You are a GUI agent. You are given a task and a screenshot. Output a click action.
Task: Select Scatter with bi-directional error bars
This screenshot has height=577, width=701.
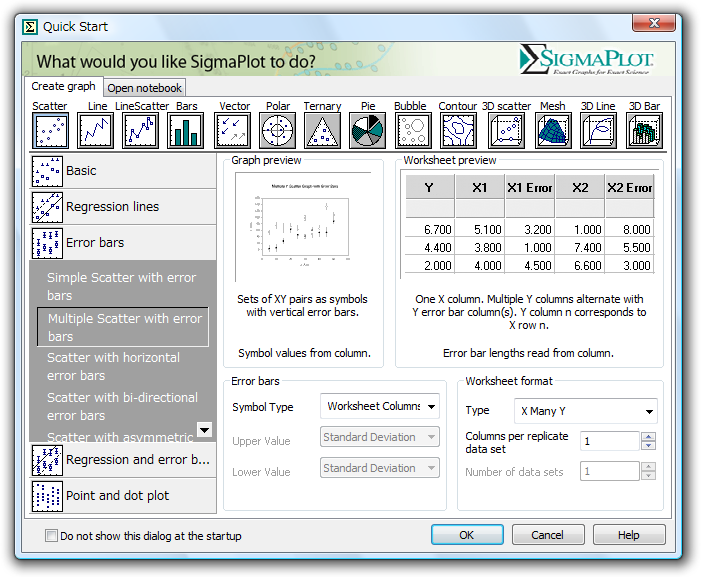click(122, 406)
